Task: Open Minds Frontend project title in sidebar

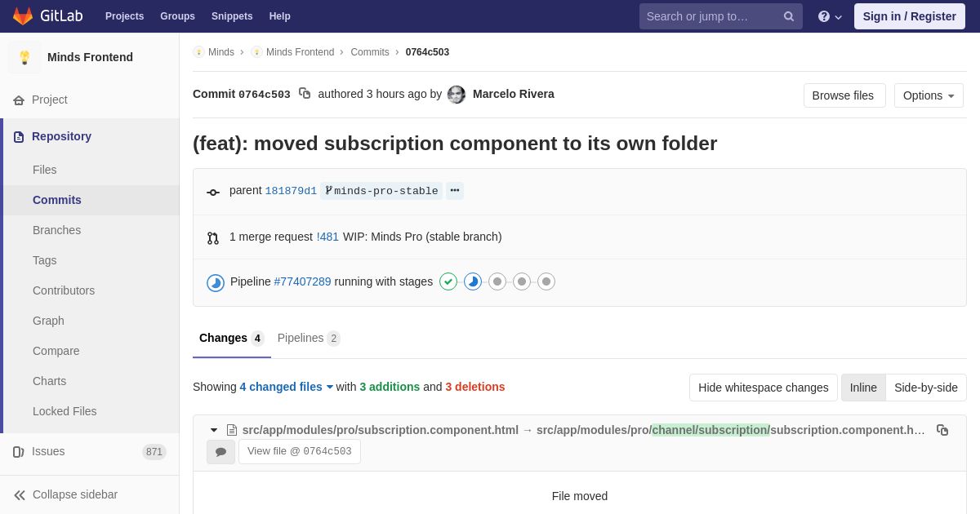Action: (90, 57)
